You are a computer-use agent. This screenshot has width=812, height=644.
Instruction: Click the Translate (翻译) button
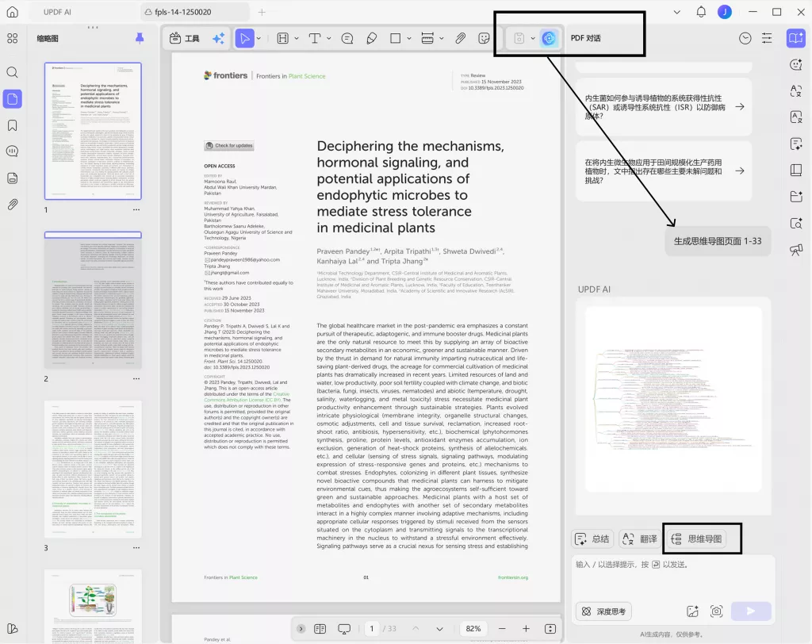(640, 539)
